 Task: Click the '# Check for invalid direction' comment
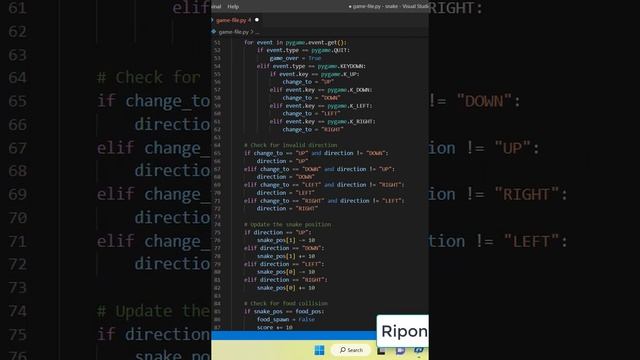[x=291, y=145]
